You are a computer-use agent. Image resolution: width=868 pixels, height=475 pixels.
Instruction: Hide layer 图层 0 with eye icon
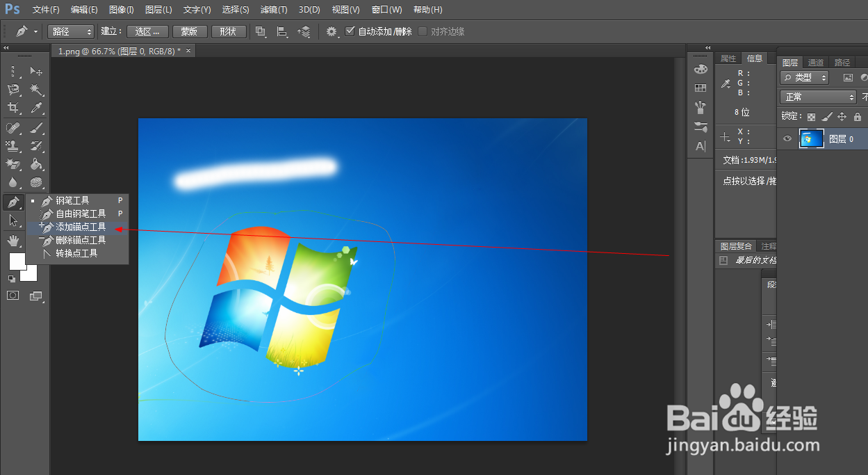(x=787, y=139)
